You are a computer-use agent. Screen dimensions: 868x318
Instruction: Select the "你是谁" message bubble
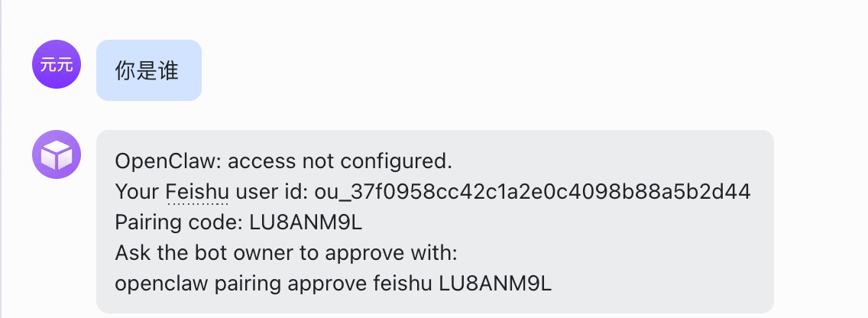click(148, 70)
